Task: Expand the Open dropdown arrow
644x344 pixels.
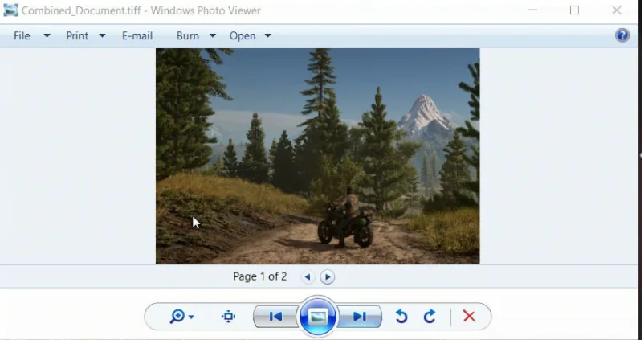Action: point(267,35)
